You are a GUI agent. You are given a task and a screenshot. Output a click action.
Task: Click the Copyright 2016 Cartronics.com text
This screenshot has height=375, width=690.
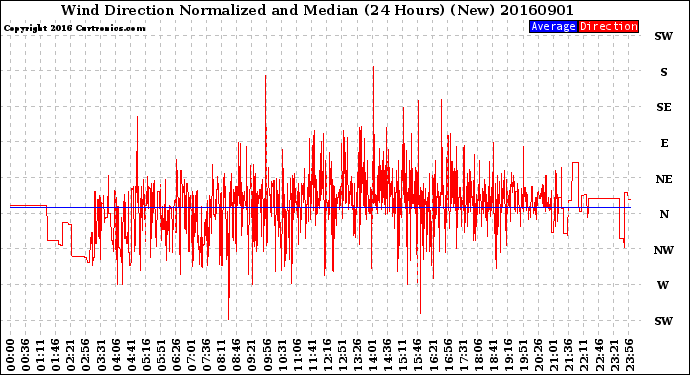coord(74,28)
